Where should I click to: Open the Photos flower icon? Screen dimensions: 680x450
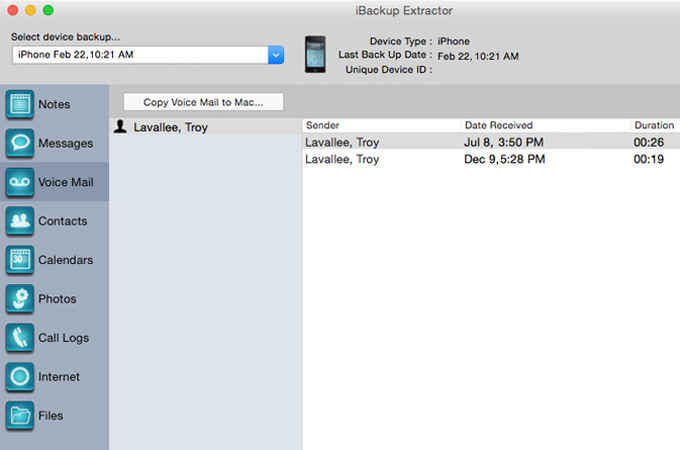click(20, 299)
